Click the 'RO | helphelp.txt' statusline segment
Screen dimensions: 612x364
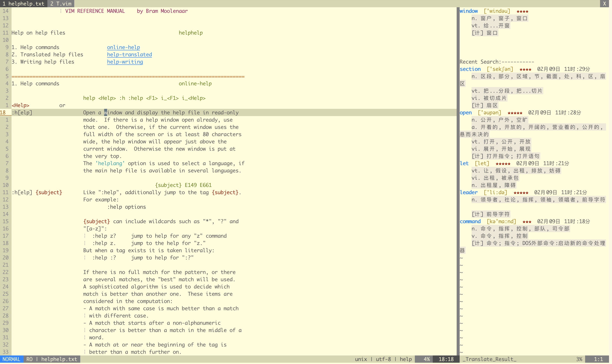click(x=52, y=359)
